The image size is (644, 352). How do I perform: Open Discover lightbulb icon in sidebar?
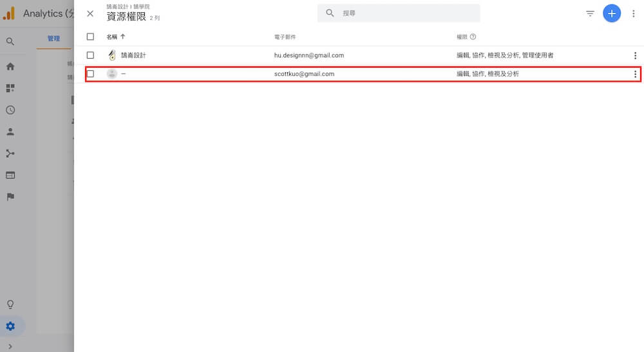pyautogui.click(x=10, y=304)
